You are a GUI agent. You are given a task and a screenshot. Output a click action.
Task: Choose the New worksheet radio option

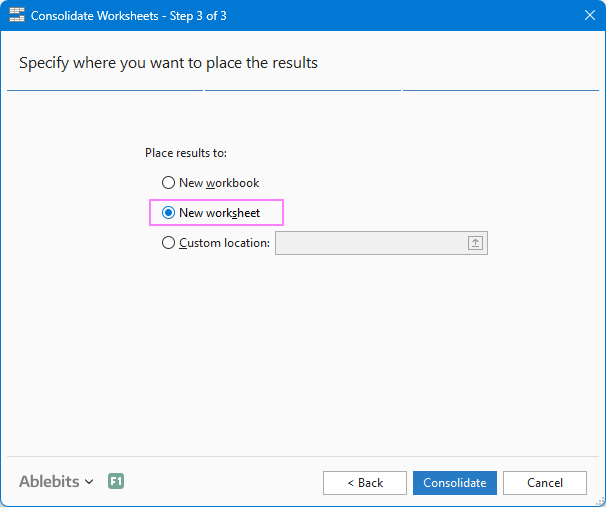pos(168,213)
